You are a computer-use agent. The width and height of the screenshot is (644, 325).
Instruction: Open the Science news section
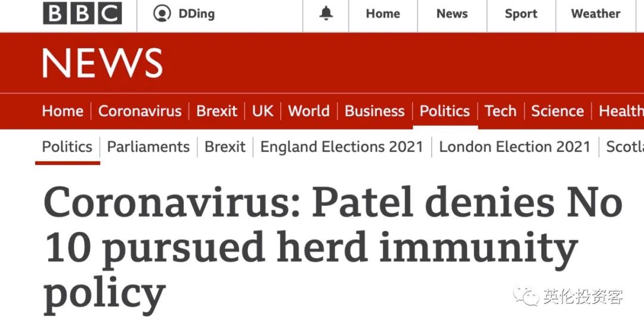558,111
